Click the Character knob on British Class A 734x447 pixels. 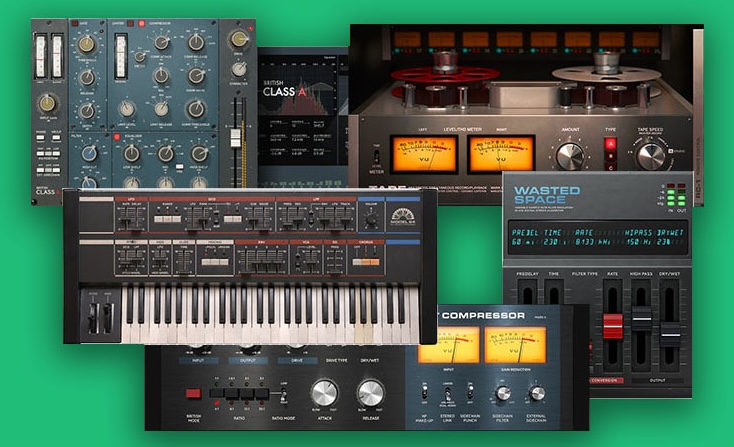point(239,69)
